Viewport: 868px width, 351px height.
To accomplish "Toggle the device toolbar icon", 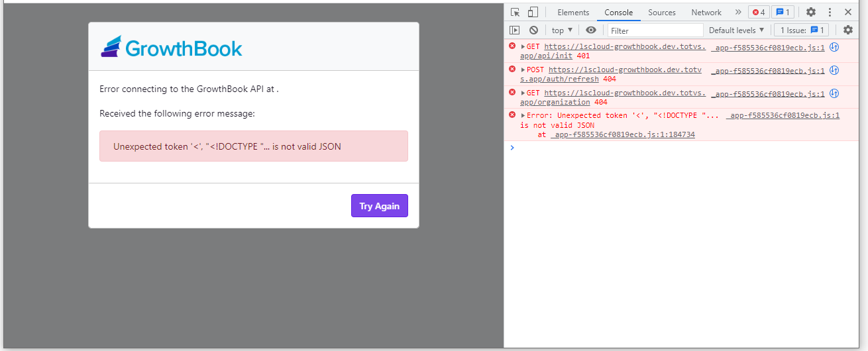I will pyautogui.click(x=533, y=12).
